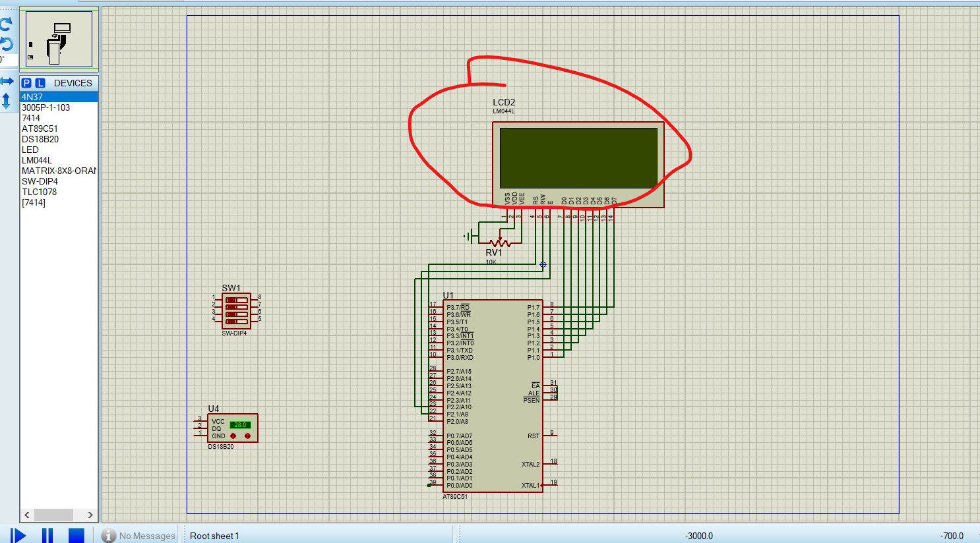Select SW-DIP4 in the devices list
Viewport: 980px width, 543px height.
click(x=59, y=181)
